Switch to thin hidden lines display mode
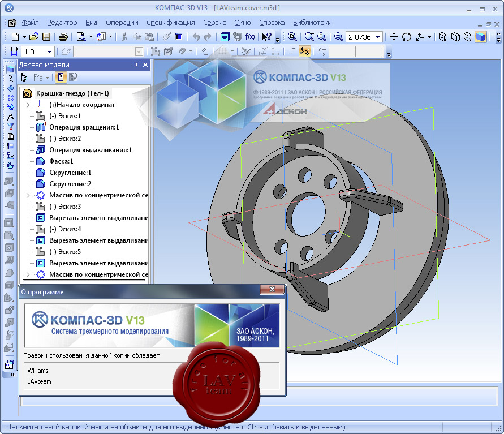This screenshot has height=434, width=504. pyautogui.click(x=468, y=37)
